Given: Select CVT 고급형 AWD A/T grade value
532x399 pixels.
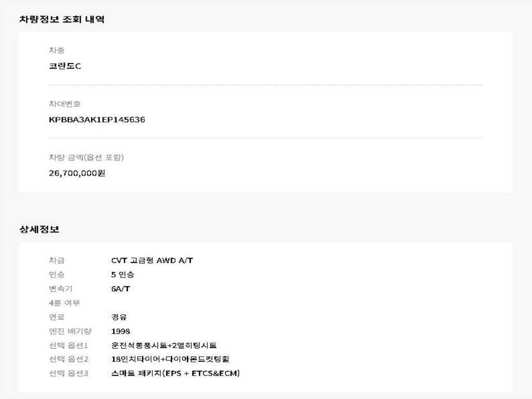Looking at the screenshot, I should [x=152, y=260].
